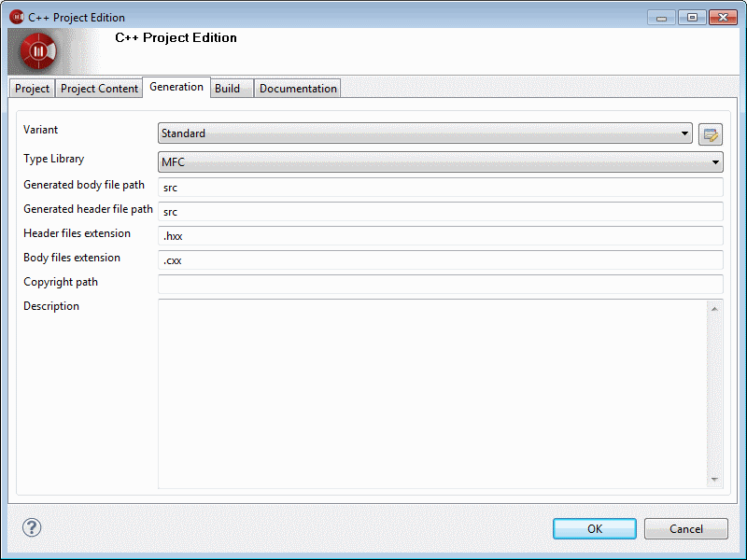Click the edit variant icon button
The image size is (747, 560).
tap(711, 133)
